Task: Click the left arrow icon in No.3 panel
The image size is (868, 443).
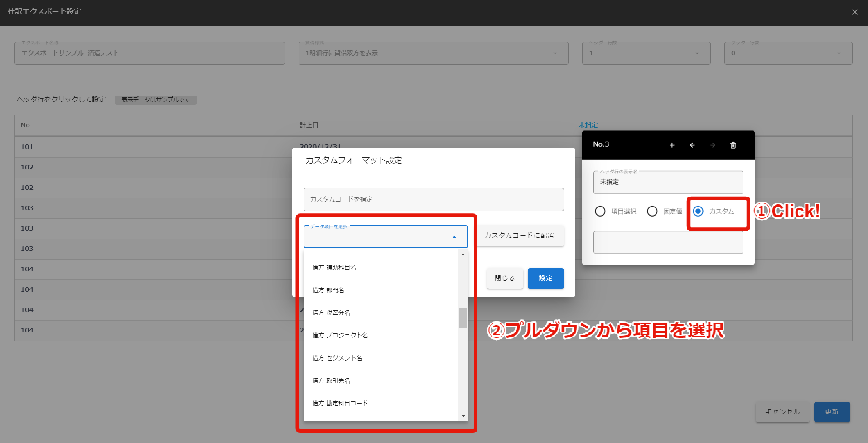Action: pyautogui.click(x=692, y=145)
